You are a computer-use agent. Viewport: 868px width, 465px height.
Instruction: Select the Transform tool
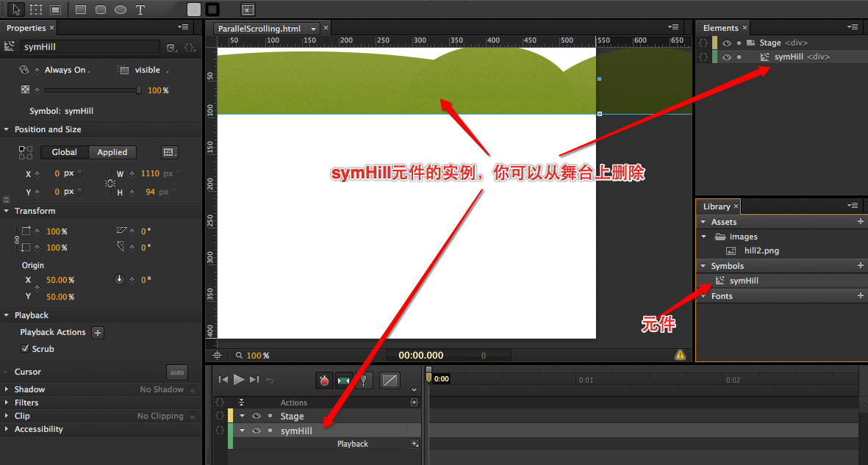(36, 10)
